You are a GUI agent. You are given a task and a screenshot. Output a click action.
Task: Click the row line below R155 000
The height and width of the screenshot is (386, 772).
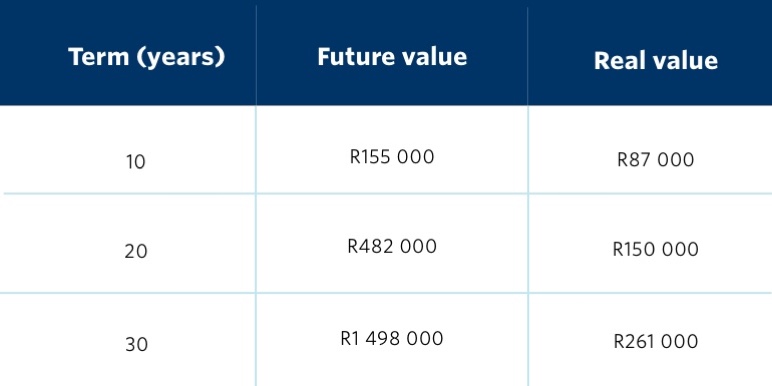392,193
